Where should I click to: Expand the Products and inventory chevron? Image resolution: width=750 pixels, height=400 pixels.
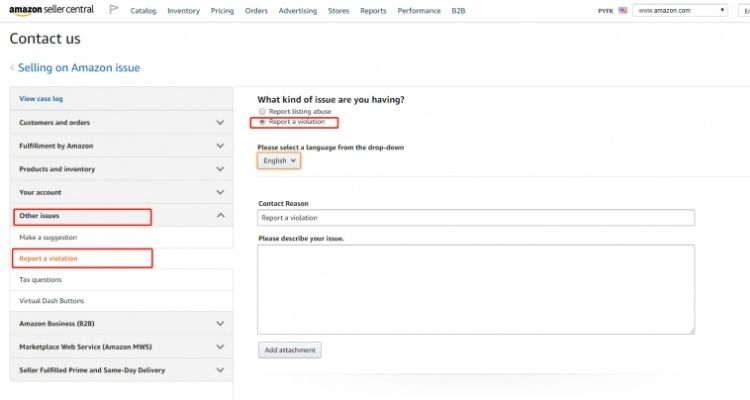[x=220, y=169]
